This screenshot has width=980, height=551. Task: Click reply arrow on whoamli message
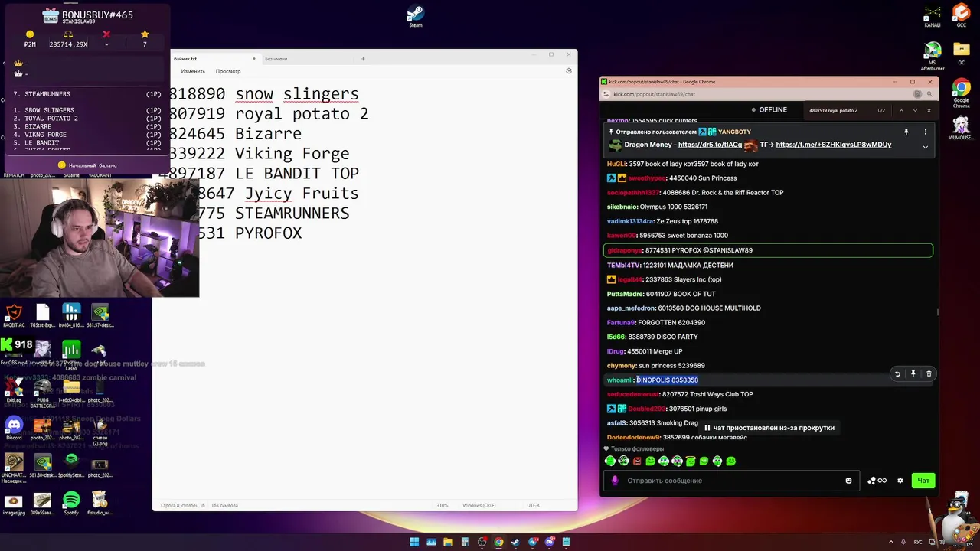click(x=897, y=374)
